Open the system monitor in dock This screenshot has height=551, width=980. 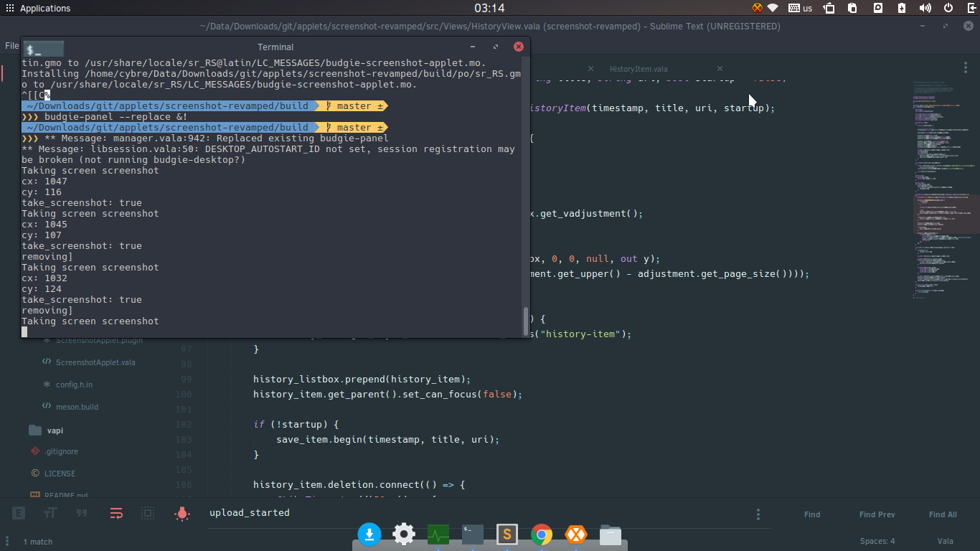click(x=438, y=534)
